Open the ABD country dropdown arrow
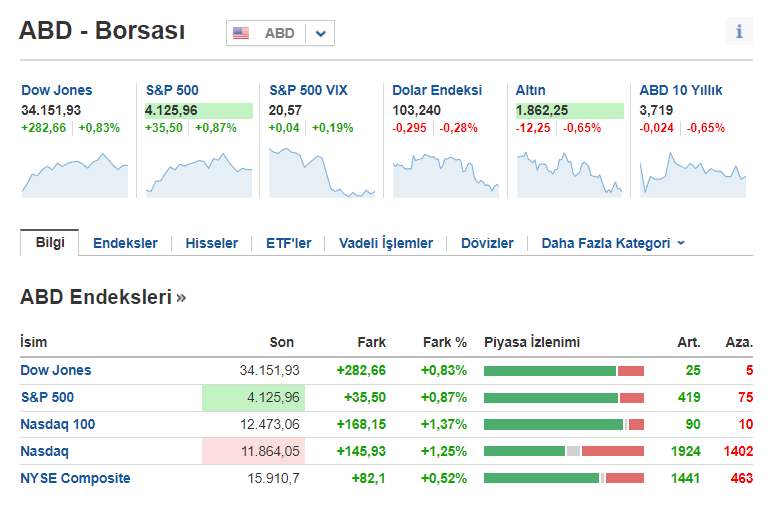 pos(320,33)
